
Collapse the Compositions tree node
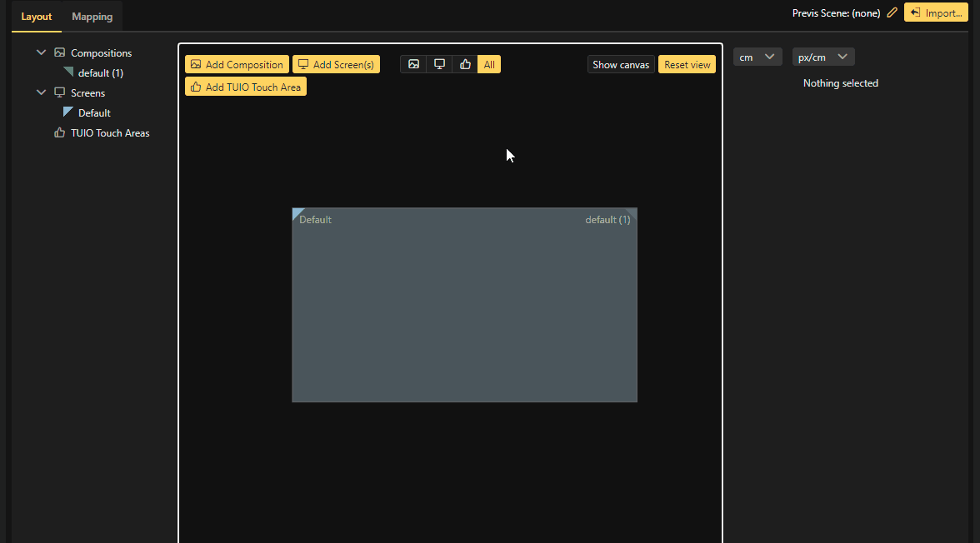click(41, 52)
